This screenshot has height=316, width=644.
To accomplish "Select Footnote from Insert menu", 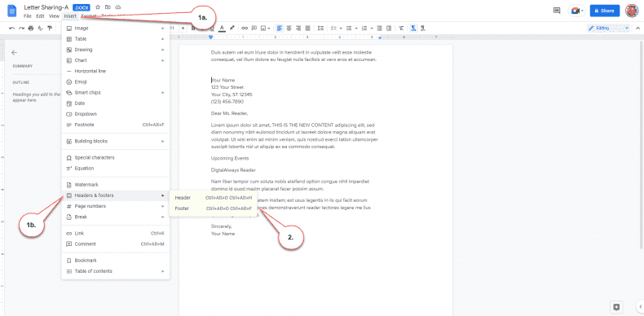I will tap(116, 125).
